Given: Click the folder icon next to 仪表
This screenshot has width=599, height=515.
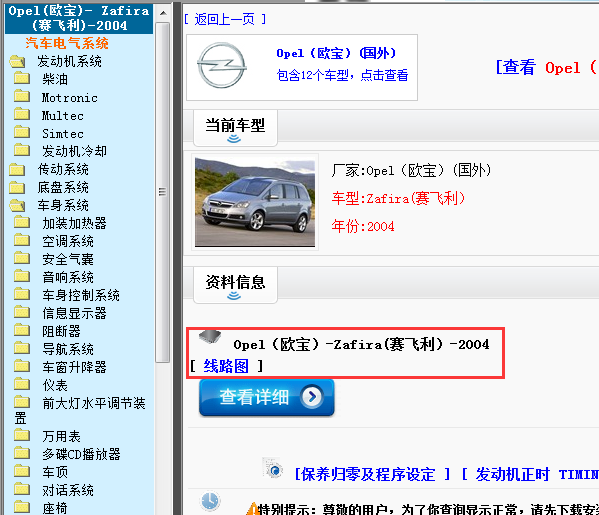Looking at the screenshot, I should tap(22, 384).
